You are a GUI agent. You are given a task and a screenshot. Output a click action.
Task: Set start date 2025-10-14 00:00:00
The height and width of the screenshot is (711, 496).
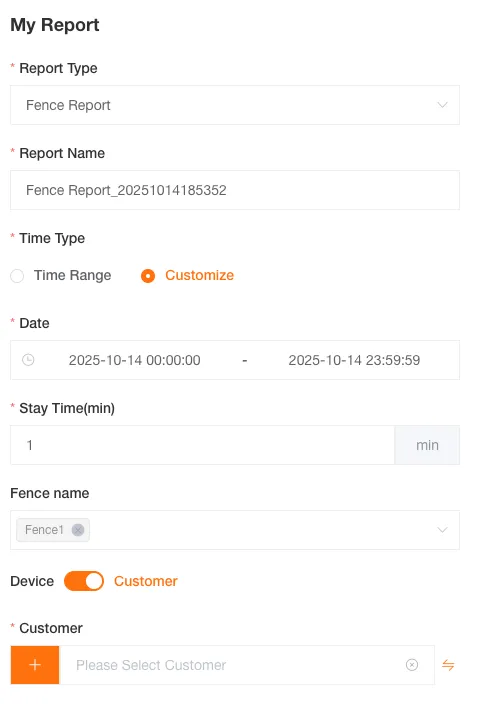tap(135, 360)
